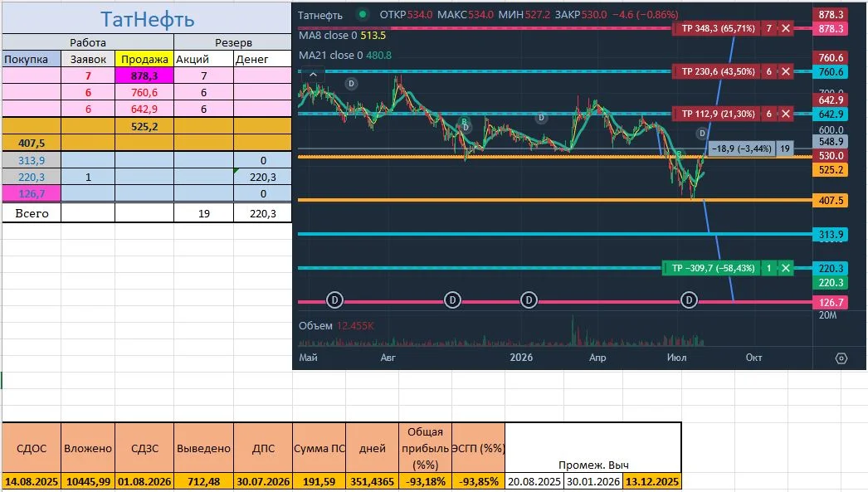Click the D marker near MA21 label
The image size is (868, 492).
click(351, 84)
